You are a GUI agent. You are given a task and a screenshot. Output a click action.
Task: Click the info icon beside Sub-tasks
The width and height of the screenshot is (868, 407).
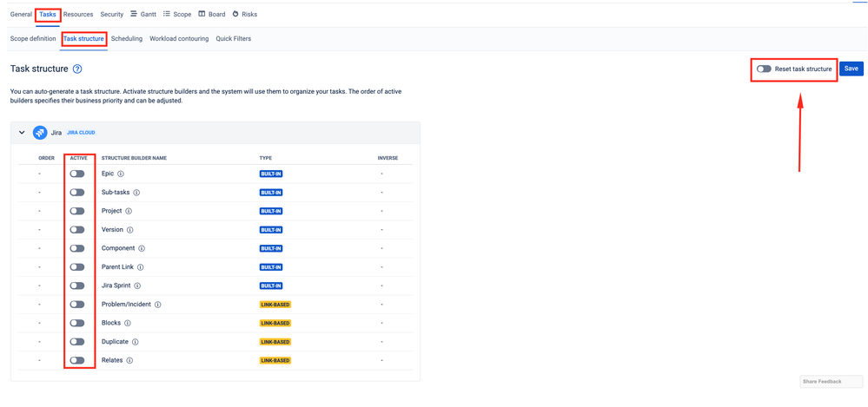136,193
